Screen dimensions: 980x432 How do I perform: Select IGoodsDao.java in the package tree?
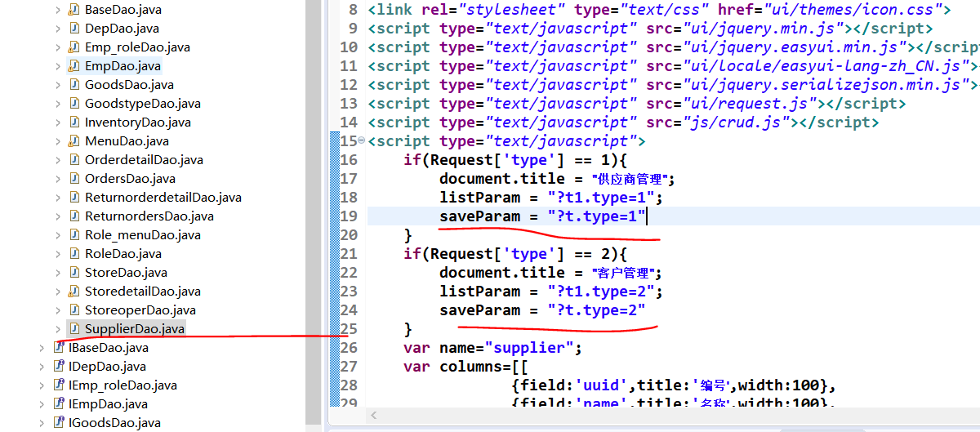pos(114,423)
